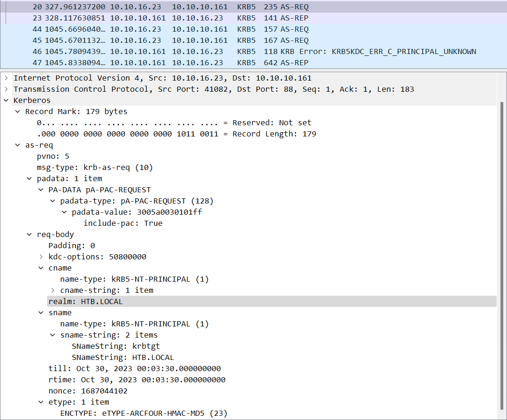The height and width of the screenshot is (420, 507).
Task: Expand the Transmission Control Protocol section
Action: pos(6,89)
